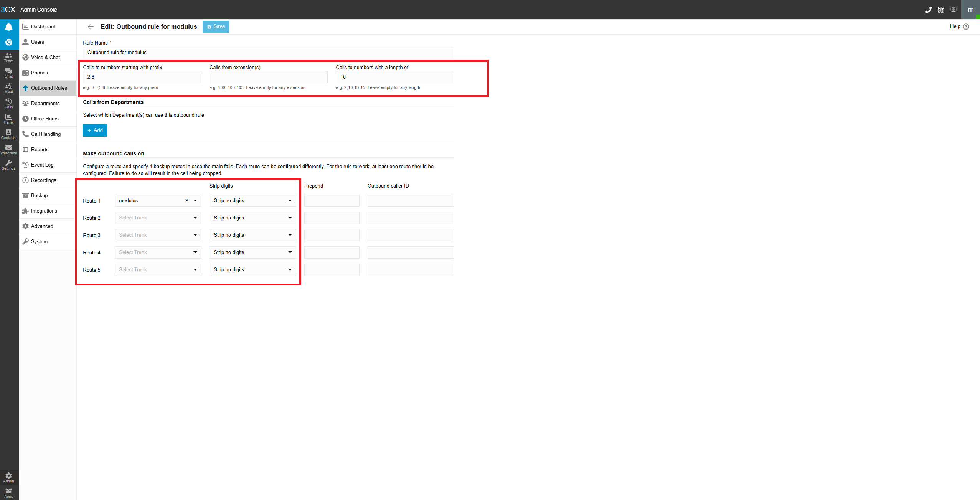Open Route 3 Strip digits dropdown
The height and width of the screenshot is (500, 980).
(x=252, y=235)
